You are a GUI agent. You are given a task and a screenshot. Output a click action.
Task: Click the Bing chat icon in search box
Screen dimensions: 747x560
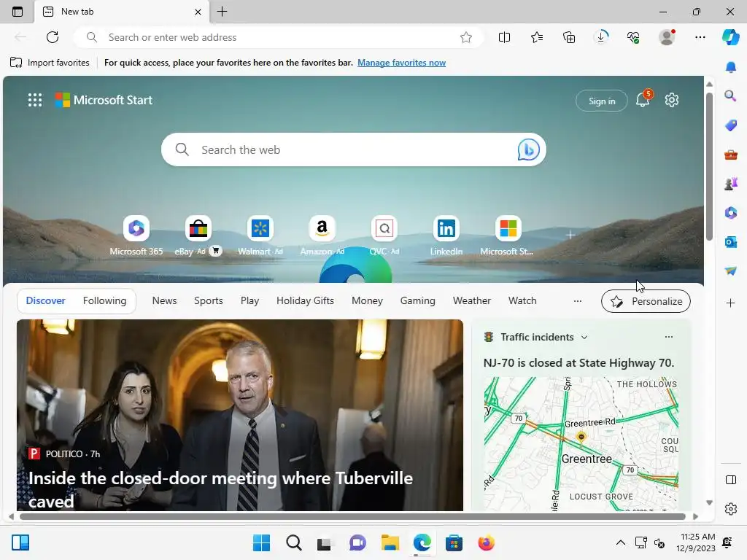(x=528, y=149)
